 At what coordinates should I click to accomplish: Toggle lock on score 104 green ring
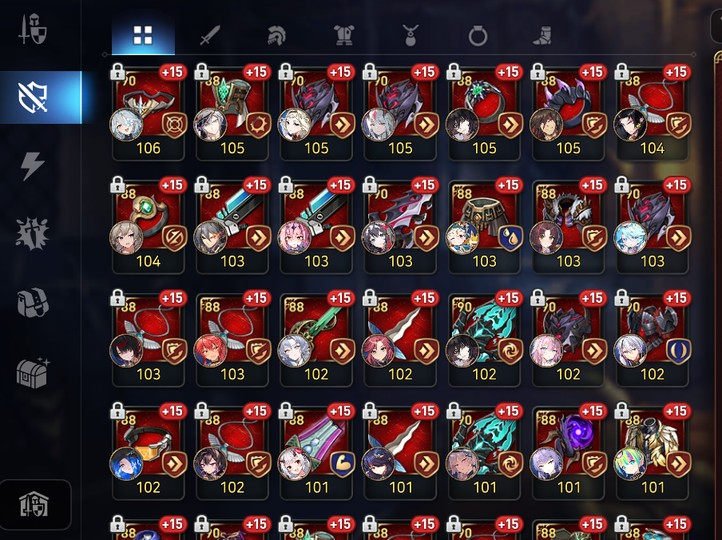click(x=117, y=185)
